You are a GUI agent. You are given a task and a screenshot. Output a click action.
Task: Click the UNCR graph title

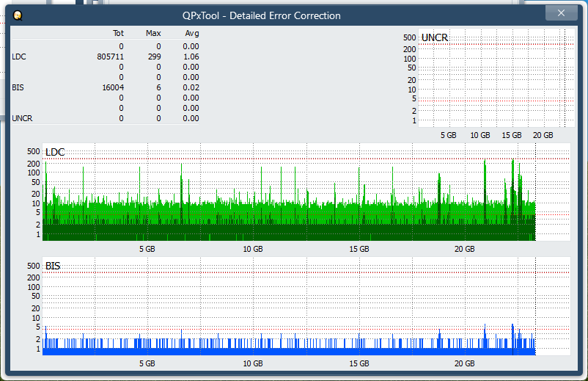pos(435,37)
